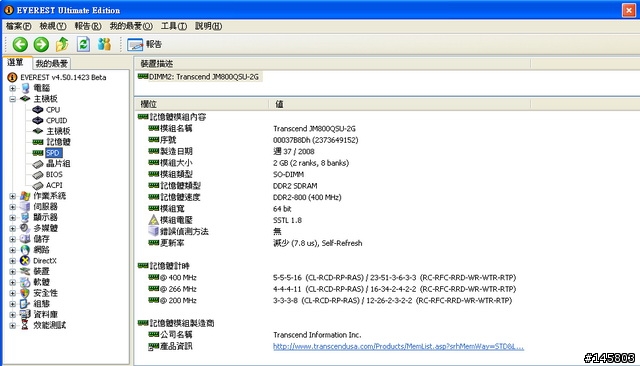Open the 檔案(F) menu
This screenshot has height=366, width=640.
click(18, 26)
